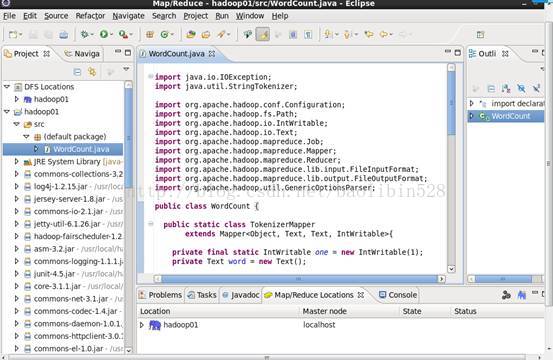The width and height of the screenshot is (553, 360).
Task: Click the New Java Package icon
Action: (150, 35)
